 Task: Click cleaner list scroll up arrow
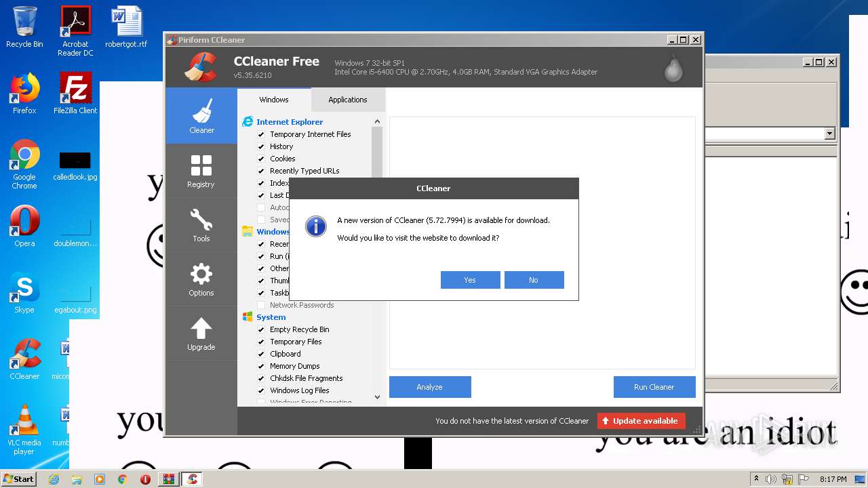coord(378,122)
